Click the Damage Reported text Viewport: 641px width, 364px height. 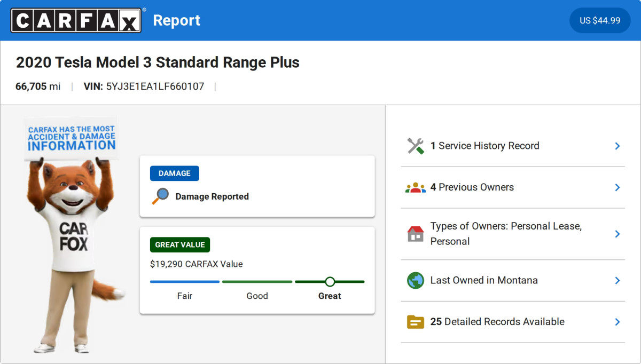[x=212, y=196]
